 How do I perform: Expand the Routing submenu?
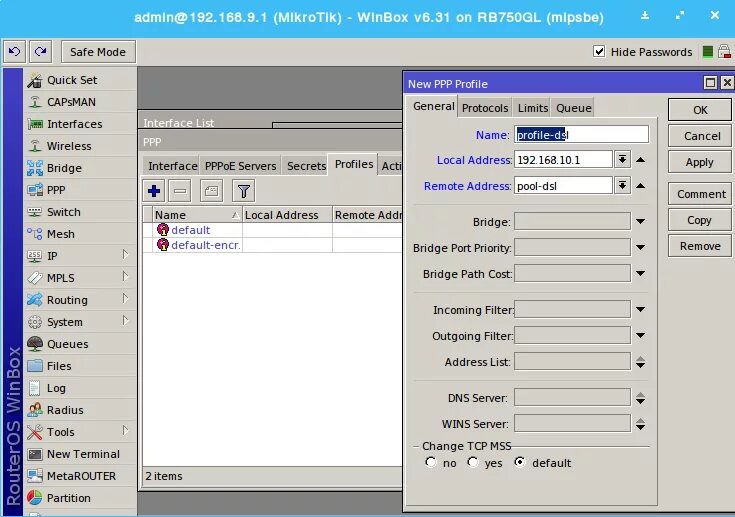125,299
